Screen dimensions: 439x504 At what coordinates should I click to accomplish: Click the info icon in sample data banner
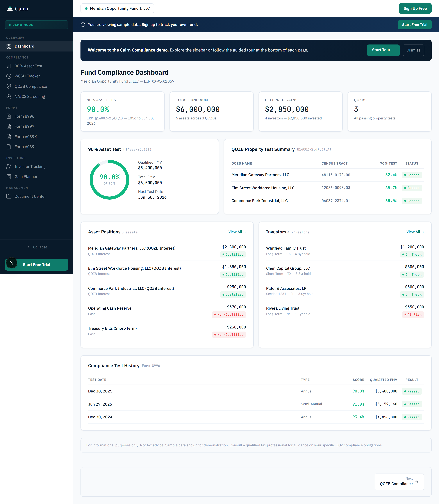point(83,25)
